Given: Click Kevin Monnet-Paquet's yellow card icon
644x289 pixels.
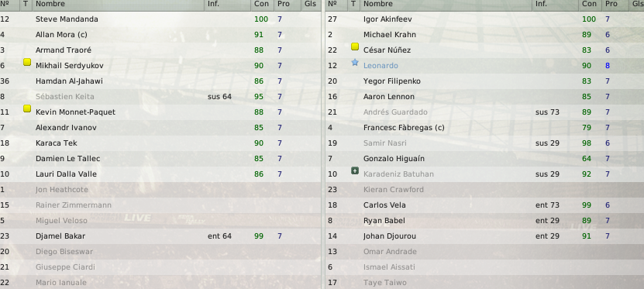Looking at the screenshot, I should (27, 108).
